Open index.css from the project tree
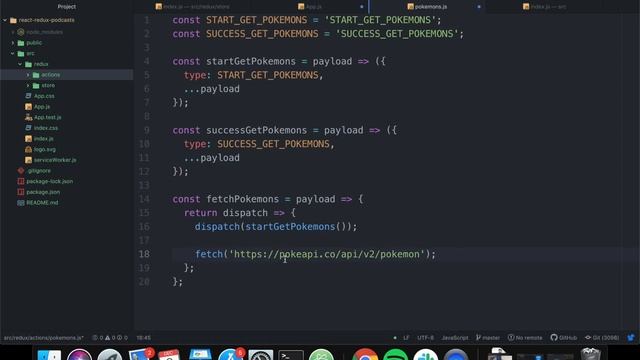Screen dimensions: 640x360 (46, 128)
